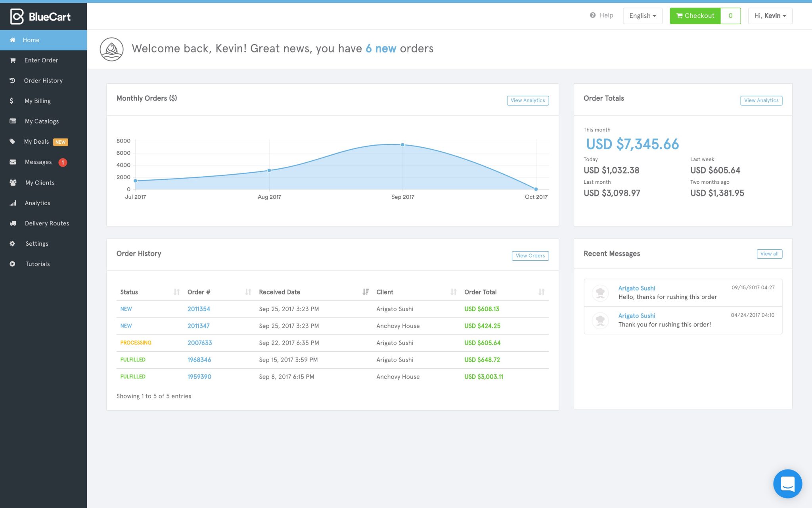Open Settings using the gear icon
The width and height of the screenshot is (812, 508).
(x=12, y=243)
